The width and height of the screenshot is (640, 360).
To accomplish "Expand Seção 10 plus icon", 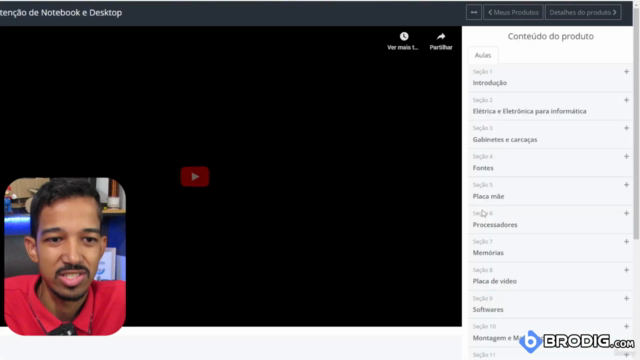I will click(626, 327).
